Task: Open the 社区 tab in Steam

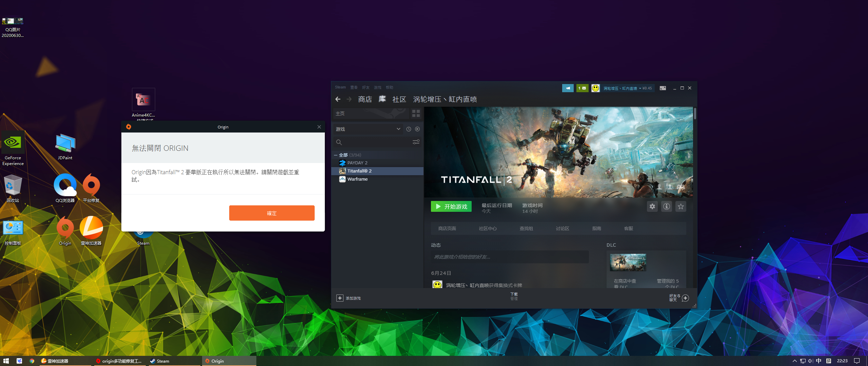Action: pos(399,99)
